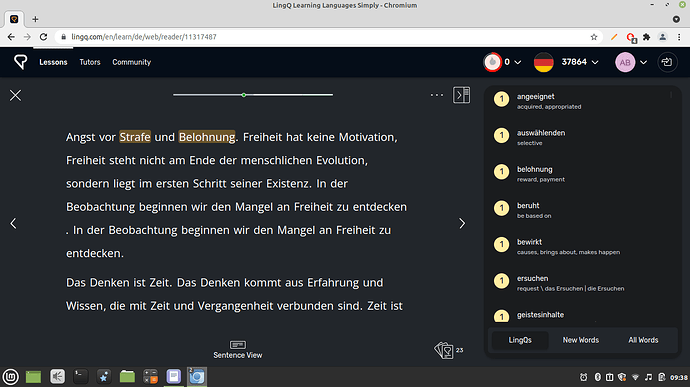Go to previous page arrow

tap(13, 224)
